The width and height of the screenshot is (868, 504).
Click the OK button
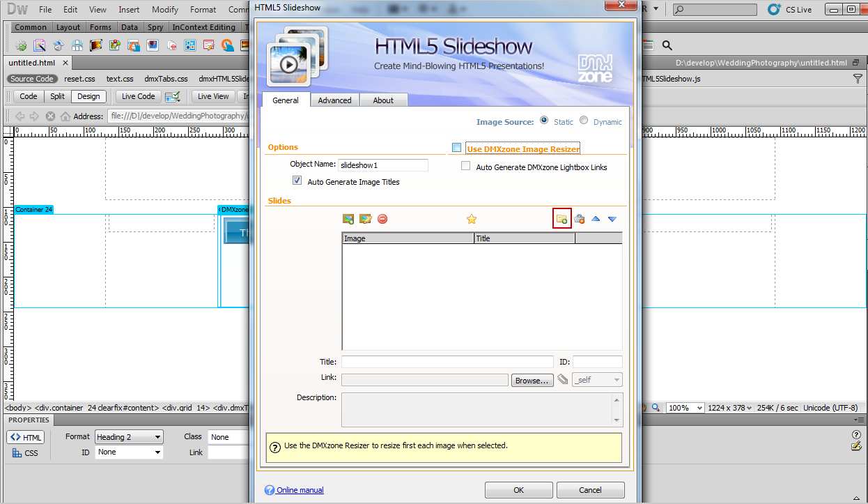tap(519, 490)
